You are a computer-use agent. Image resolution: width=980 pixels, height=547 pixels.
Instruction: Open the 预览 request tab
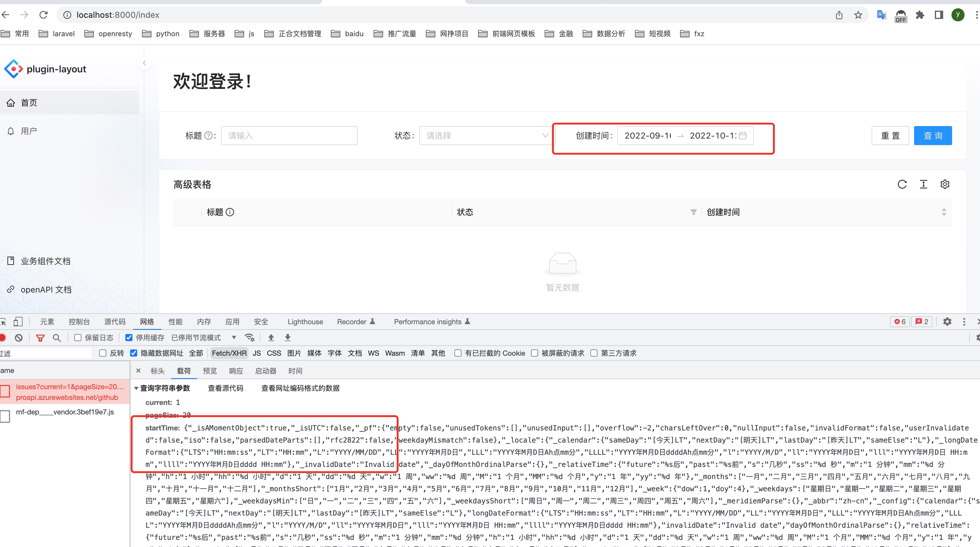(x=210, y=371)
